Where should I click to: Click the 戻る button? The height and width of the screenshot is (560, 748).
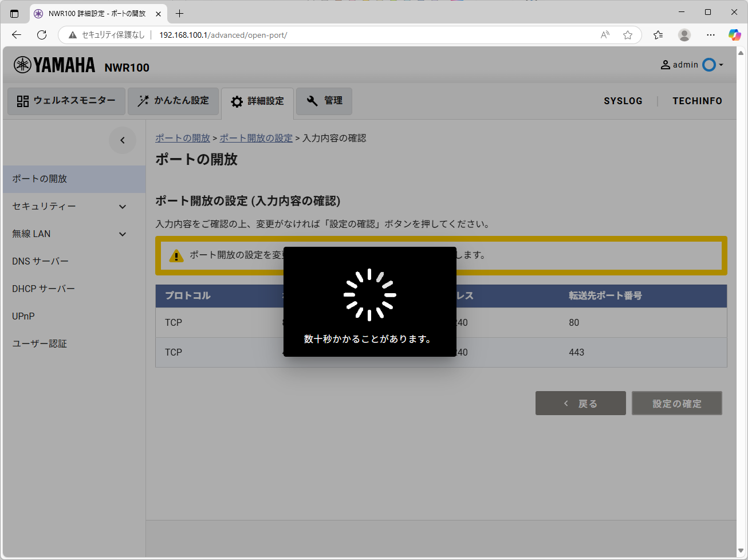580,404
